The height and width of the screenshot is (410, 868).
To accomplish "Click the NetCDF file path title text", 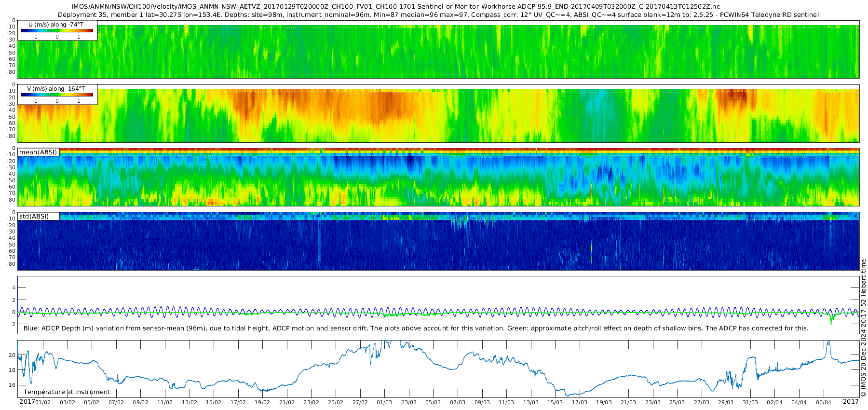I will (395, 7).
